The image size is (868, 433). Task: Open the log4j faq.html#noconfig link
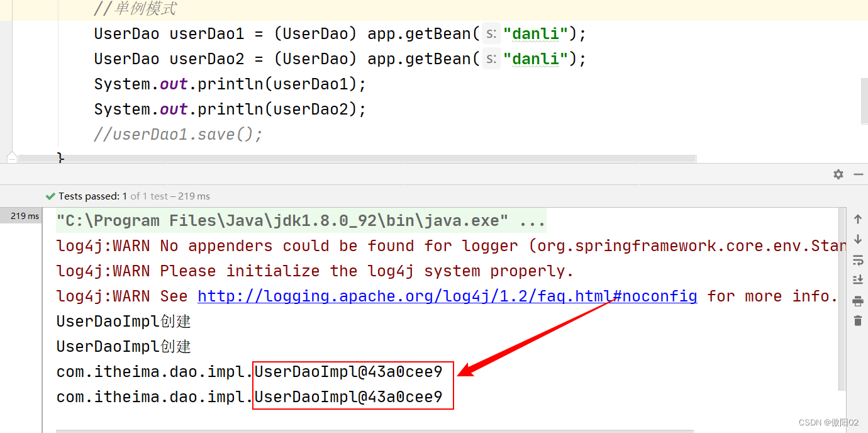pos(447,296)
